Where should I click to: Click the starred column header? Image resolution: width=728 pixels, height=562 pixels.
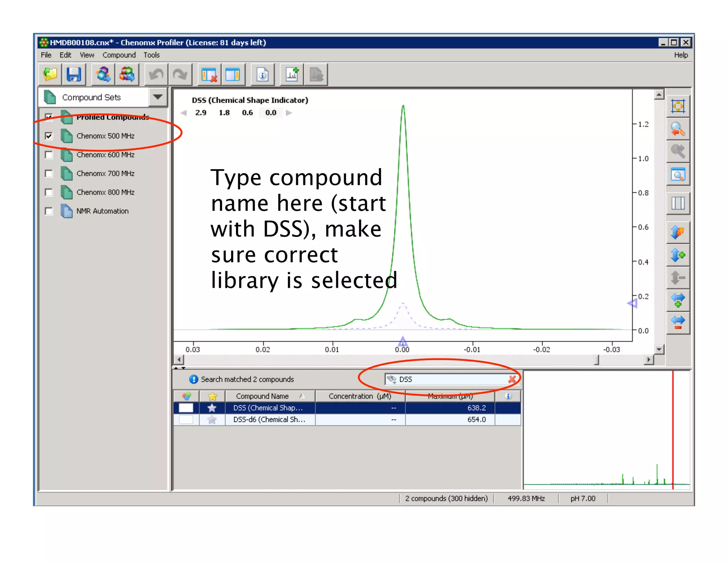[212, 396]
